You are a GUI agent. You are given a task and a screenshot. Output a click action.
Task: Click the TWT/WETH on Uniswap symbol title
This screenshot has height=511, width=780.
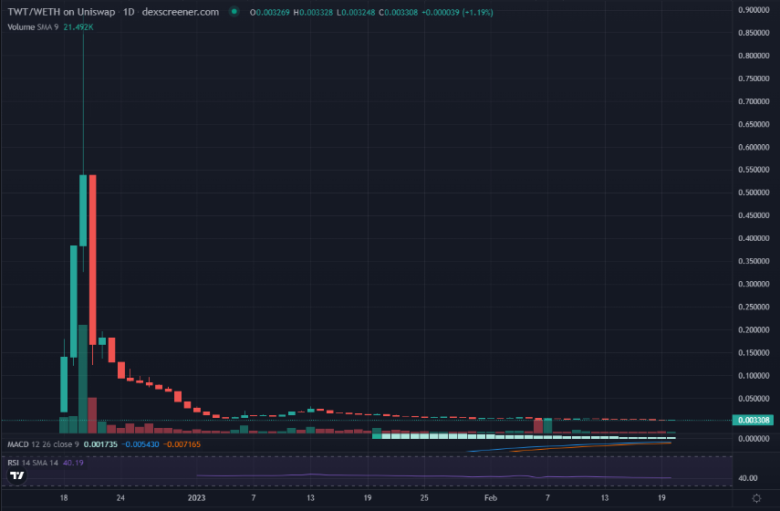tap(62, 12)
